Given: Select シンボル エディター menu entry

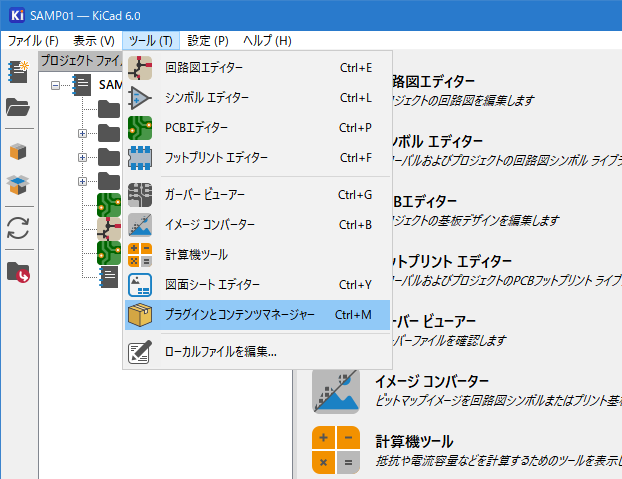Looking at the screenshot, I should [x=257, y=98].
